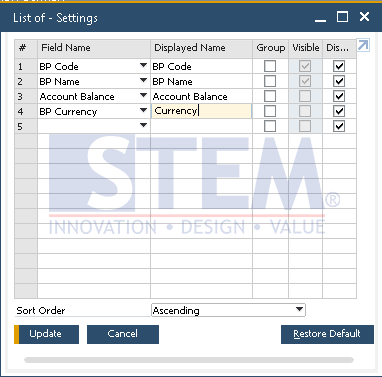382x377 pixels.
Task: Toggle Visible checkbox for BP Code row
Action: tap(305, 66)
